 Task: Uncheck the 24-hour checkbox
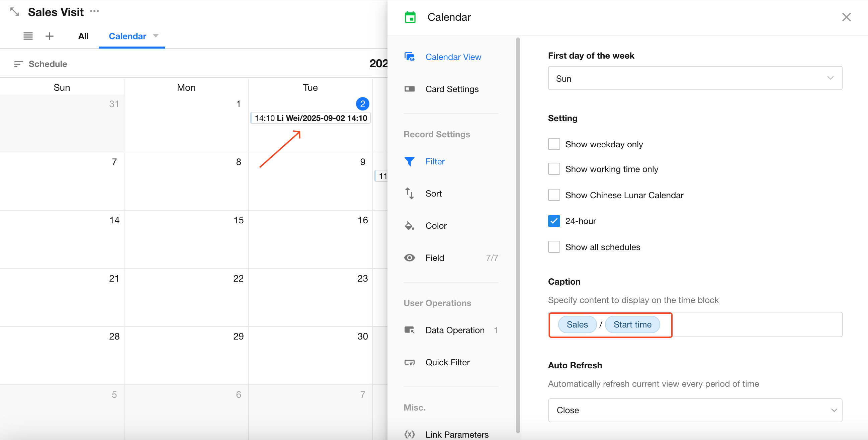pyautogui.click(x=553, y=221)
